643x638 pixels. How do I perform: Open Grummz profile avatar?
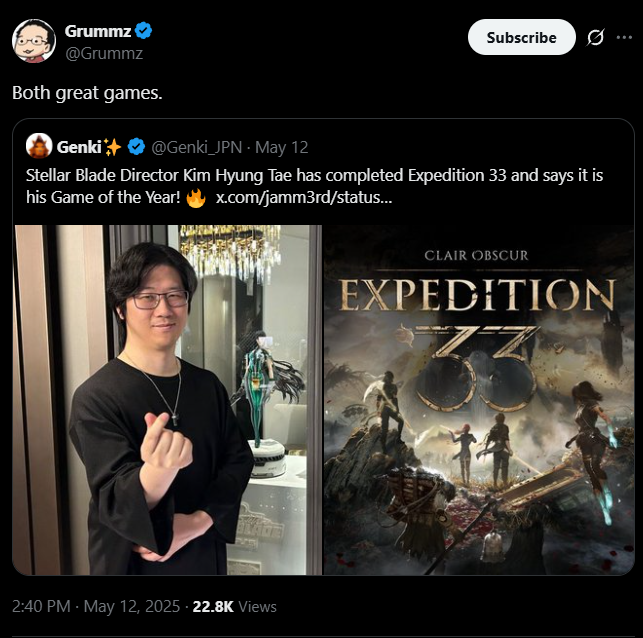34,41
